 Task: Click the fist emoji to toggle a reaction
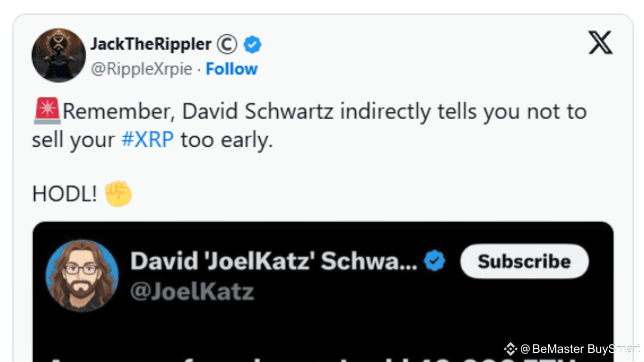click(119, 193)
